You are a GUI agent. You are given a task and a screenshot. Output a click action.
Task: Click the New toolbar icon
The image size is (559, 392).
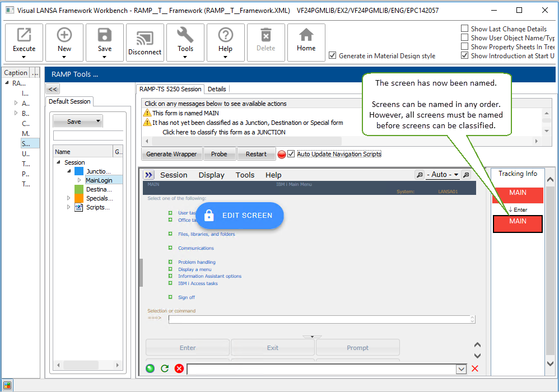point(64,35)
